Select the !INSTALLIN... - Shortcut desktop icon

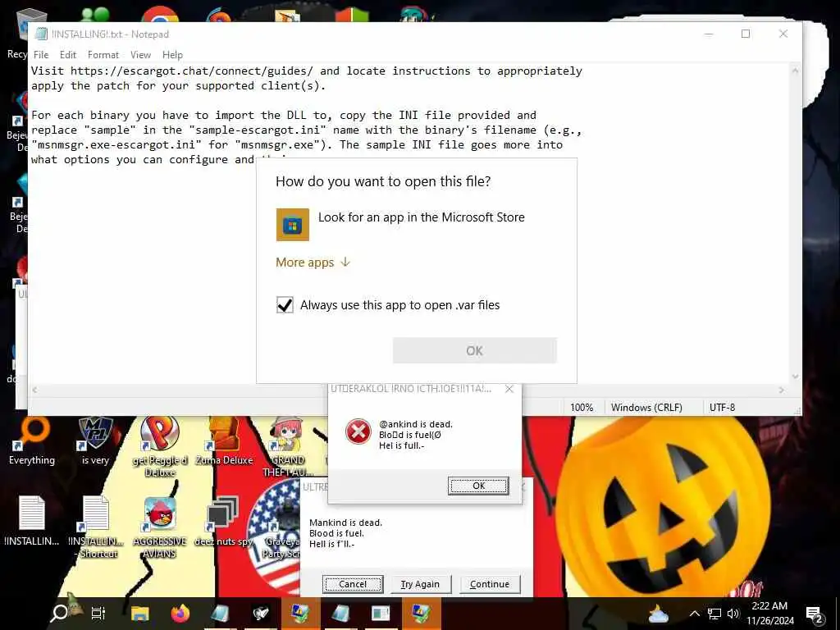(97, 527)
